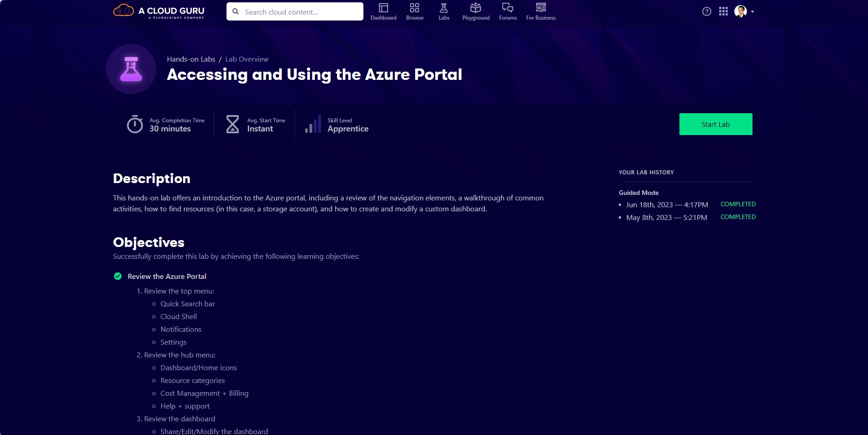Screen dimensions: 868x435
Task: Click the skill level bars icon
Action: [x=313, y=124]
